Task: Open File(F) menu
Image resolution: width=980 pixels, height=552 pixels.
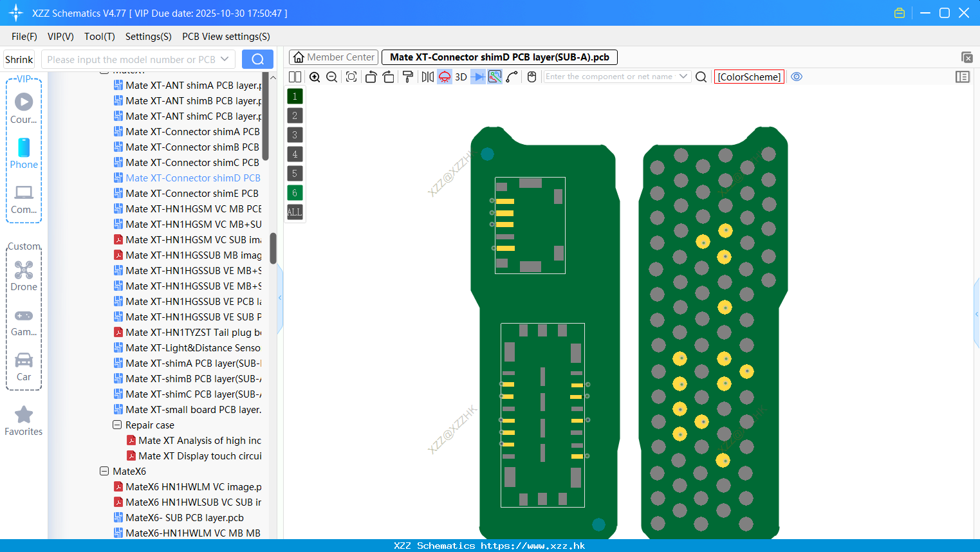Action: 24,37
